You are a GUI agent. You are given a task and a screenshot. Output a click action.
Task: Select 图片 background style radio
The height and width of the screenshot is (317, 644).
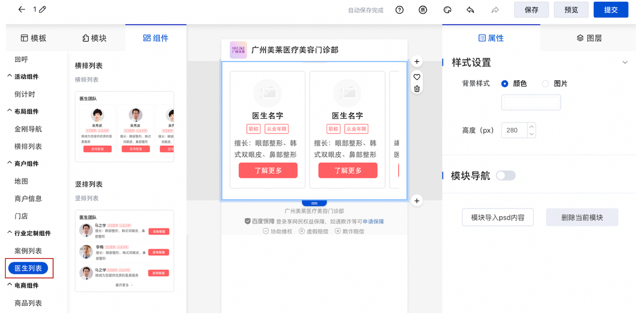[545, 84]
